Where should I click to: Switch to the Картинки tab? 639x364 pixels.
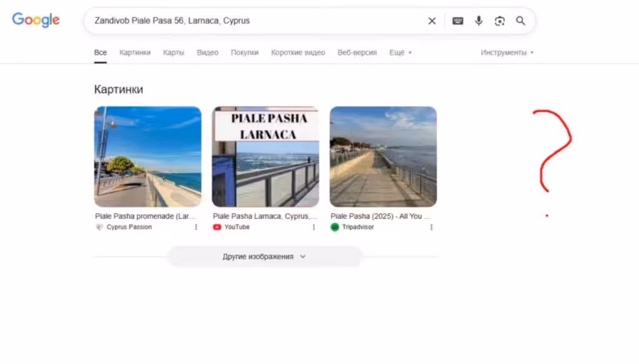tap(135, 52)
